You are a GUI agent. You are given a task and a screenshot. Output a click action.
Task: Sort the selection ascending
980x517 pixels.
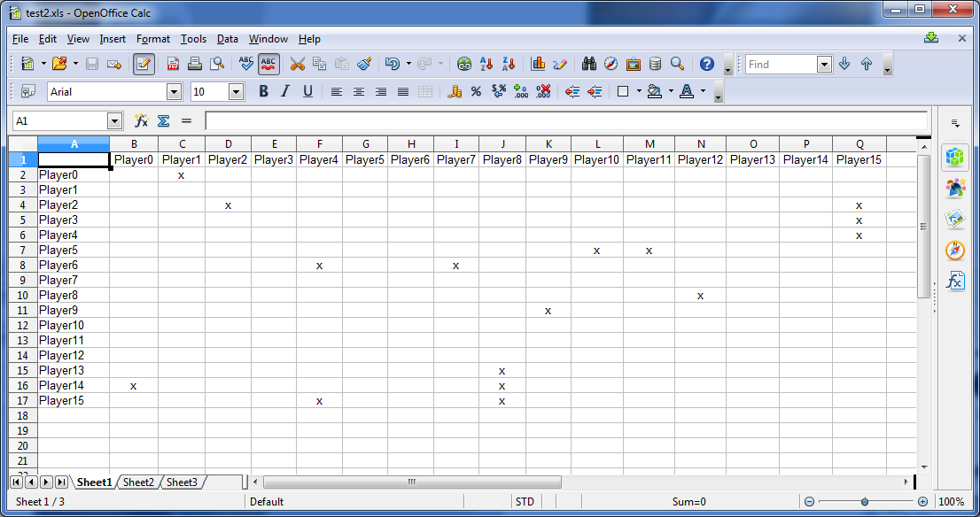pos(486,64)
